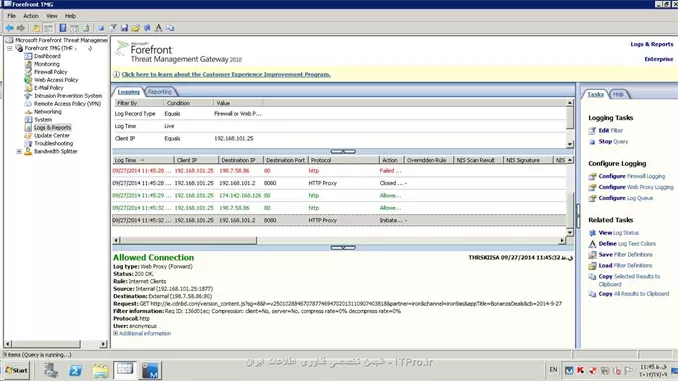This screenshot has width=678, height=381.
Task: Click the Edit filter funnel toolbar icon
Action: (x=113, y=28)
